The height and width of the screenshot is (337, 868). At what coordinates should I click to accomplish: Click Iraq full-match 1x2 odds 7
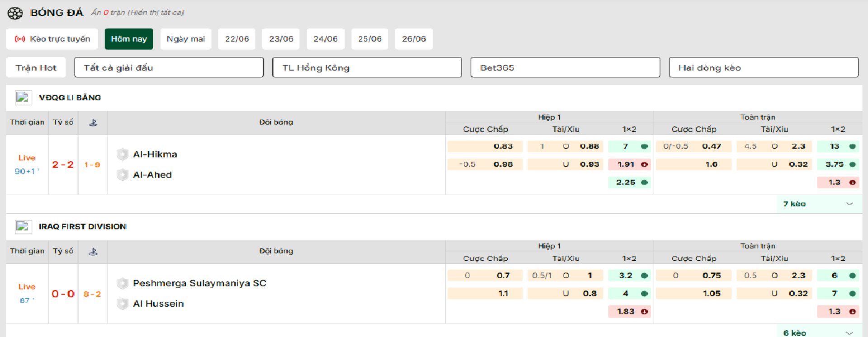click(x=838, y=294)
